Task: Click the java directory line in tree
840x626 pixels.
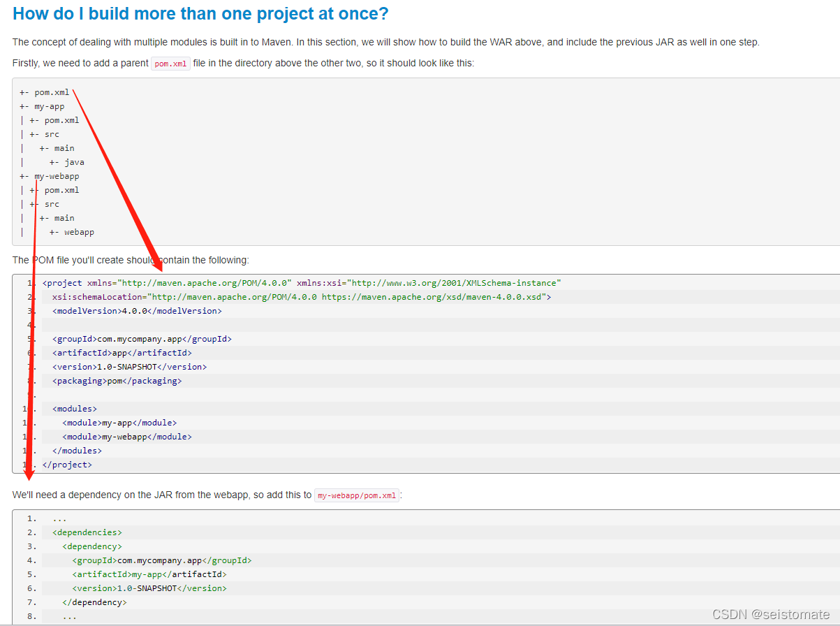Action: coord(66,162)
